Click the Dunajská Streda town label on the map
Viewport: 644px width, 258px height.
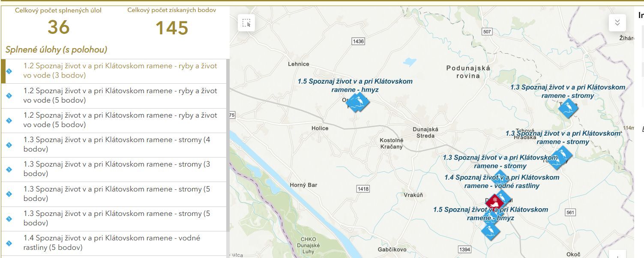click(x=425, y=132)
